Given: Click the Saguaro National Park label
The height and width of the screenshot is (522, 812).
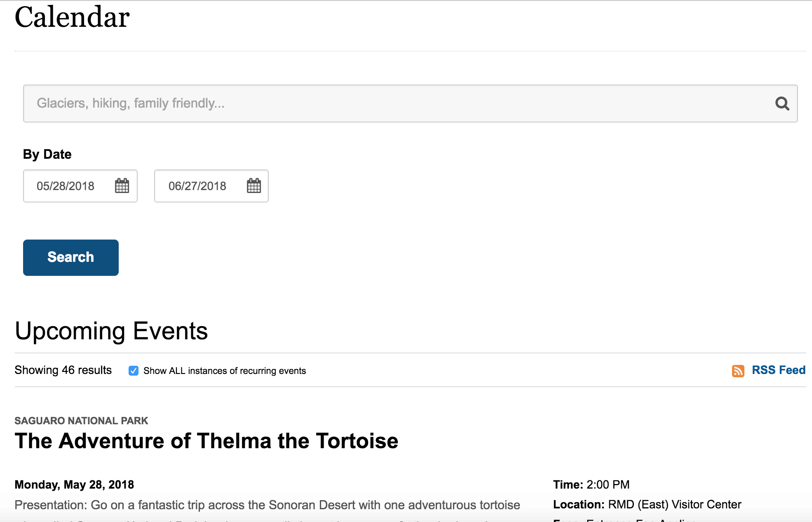Looking at the screenshot, I should [x=81, y=421].
